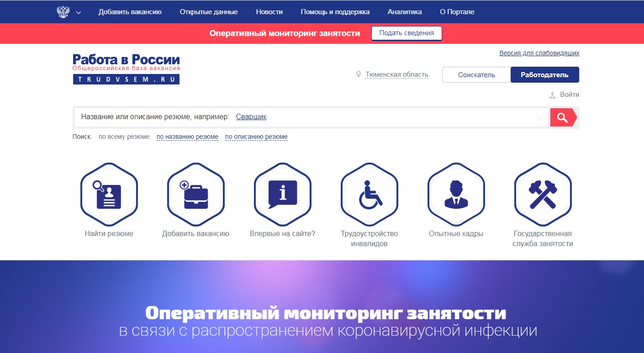The image size is (644, 353).
Task: Open the О Портале menu item
Action: coord(457,12)
